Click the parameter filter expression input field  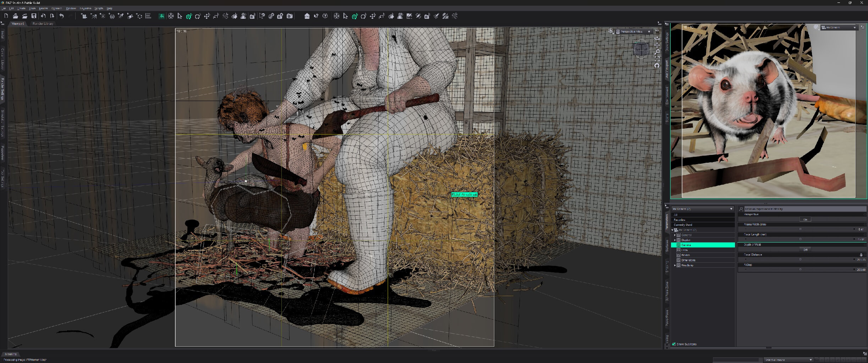tap(805, 209)
